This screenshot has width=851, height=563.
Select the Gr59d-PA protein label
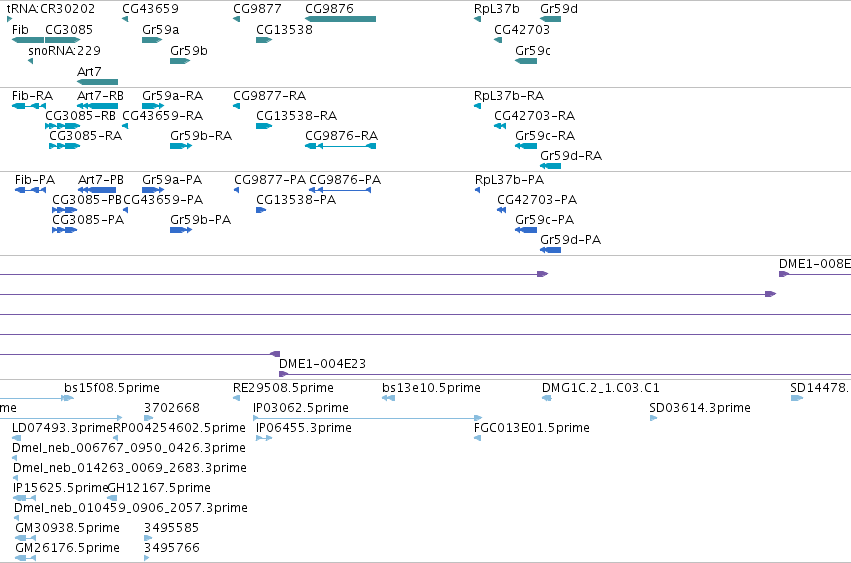[570, 241]
